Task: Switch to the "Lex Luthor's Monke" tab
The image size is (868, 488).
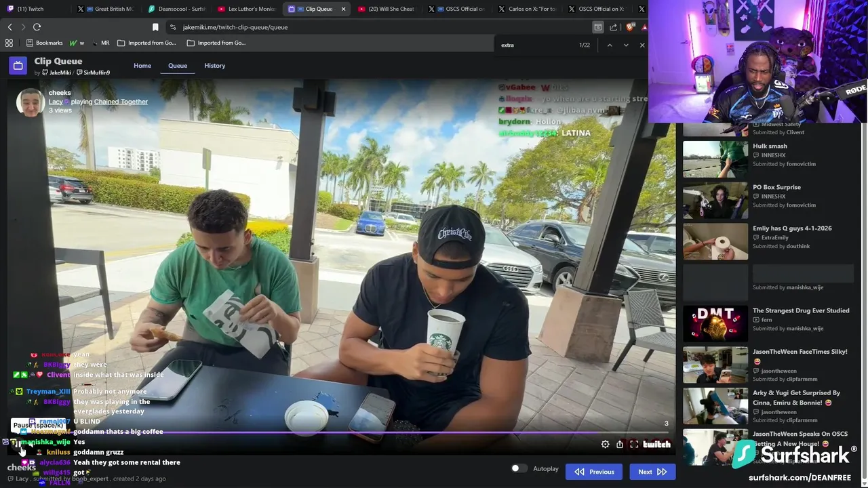Action: 247,9
